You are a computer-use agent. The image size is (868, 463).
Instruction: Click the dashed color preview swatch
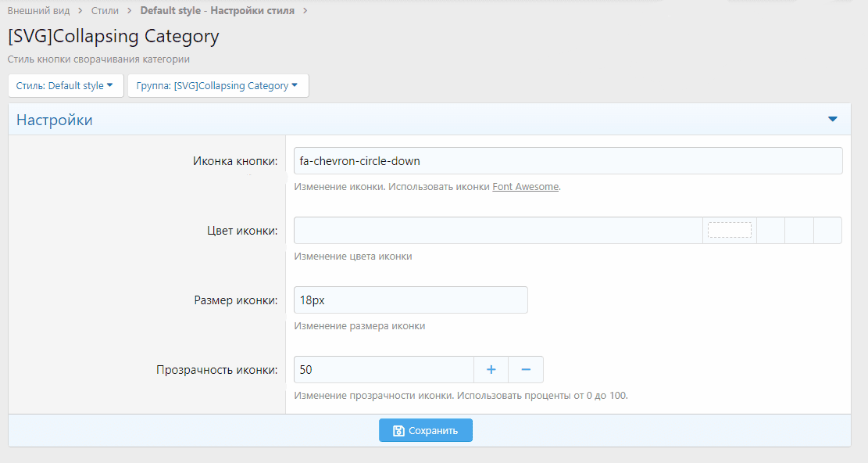pos(729,230)
